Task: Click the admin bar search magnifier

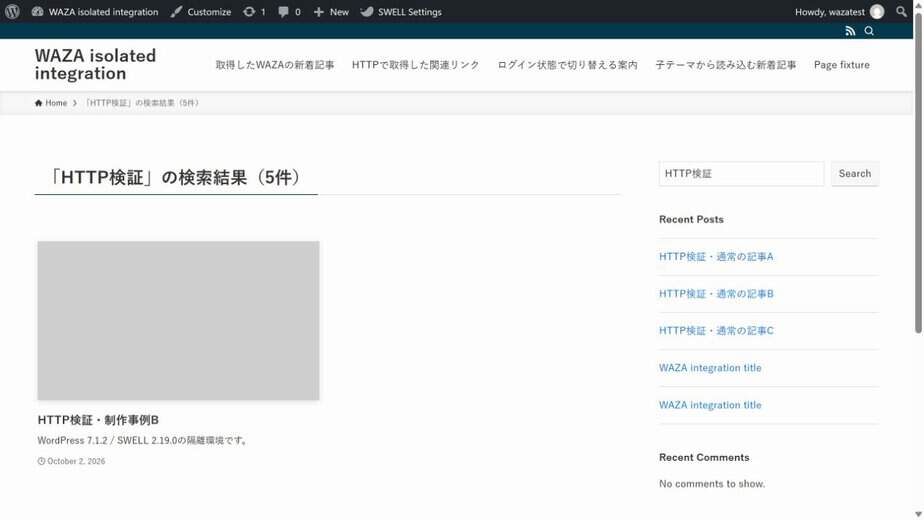Action: (901, 11)
